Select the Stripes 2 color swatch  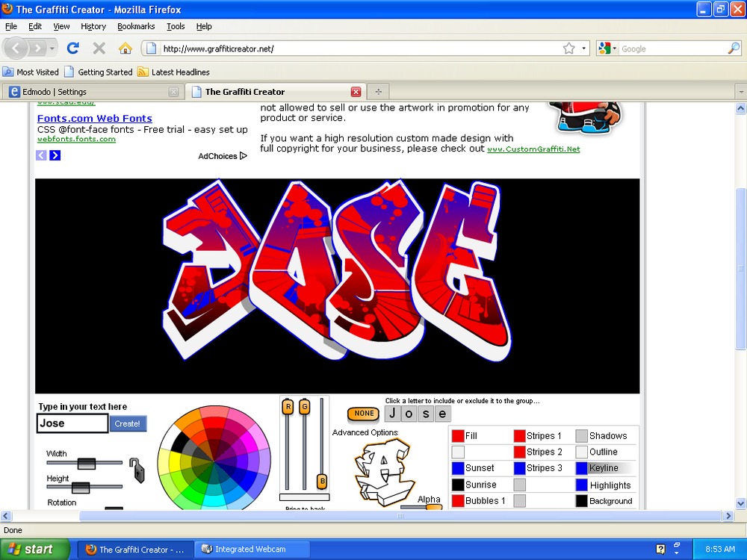(x=520, y=452)
